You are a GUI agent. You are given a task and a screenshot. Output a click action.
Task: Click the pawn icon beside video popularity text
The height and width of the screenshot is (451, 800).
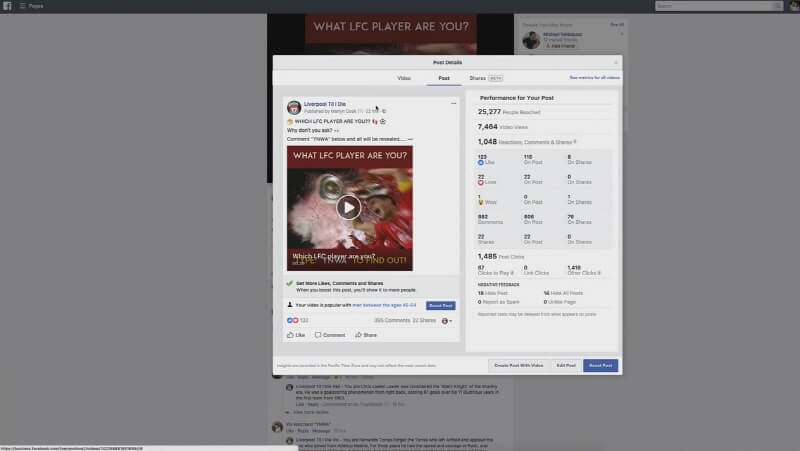290,305
